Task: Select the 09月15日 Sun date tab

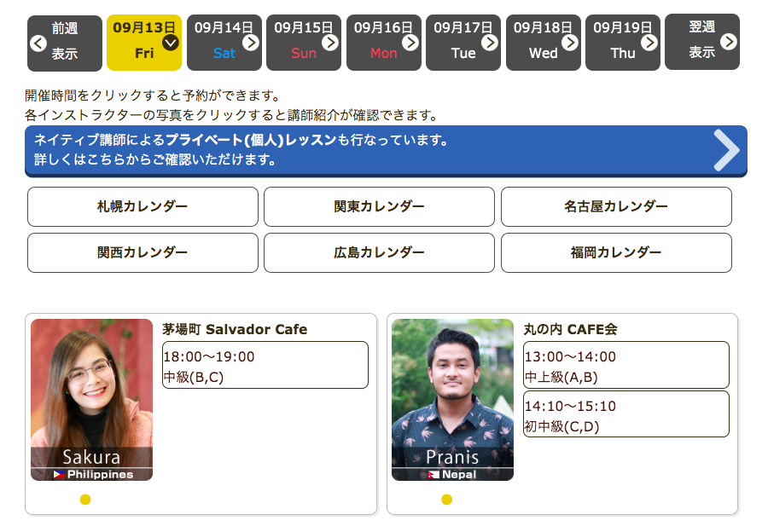Action: (303, 43)
